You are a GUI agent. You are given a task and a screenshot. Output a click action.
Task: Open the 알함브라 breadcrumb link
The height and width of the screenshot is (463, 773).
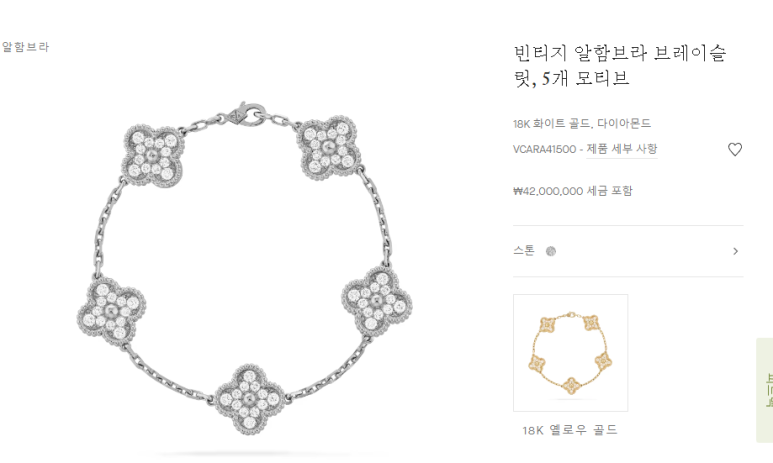[25, 47]
